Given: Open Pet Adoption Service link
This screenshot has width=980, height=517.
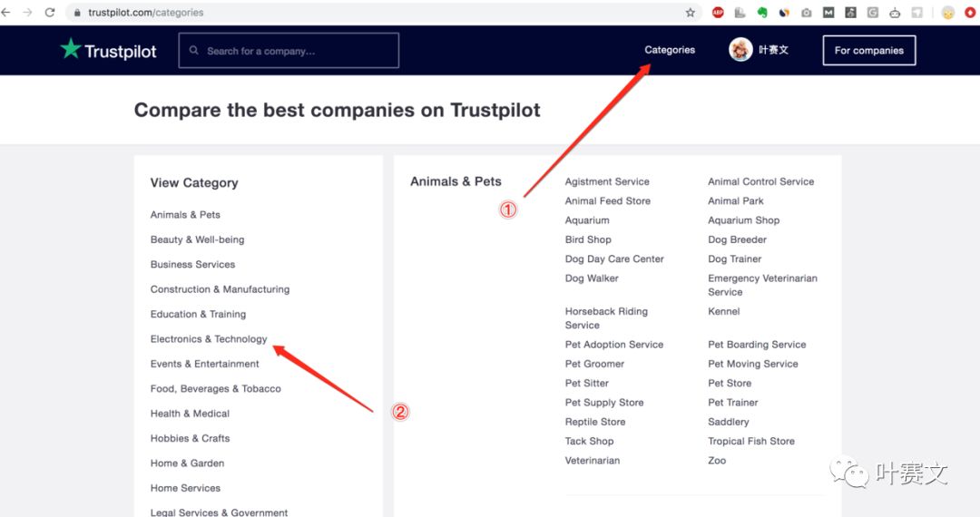Looking at the screenshot, I should pyautogui.click(x=614, y=345).
